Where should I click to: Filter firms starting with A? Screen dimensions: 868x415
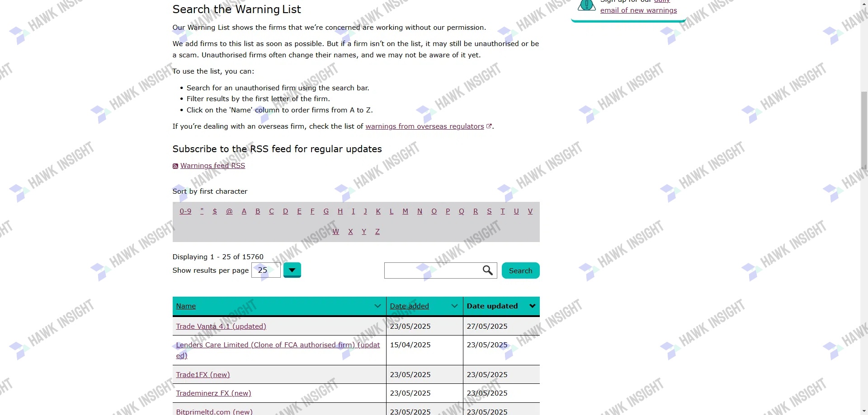(244, 211)
